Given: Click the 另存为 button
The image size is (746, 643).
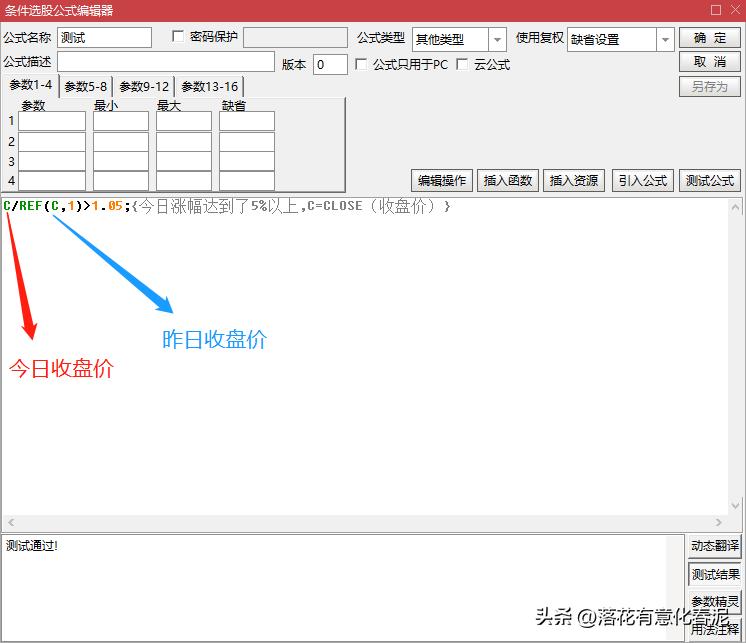Looking at the screenshot, I should coord(710,87).
